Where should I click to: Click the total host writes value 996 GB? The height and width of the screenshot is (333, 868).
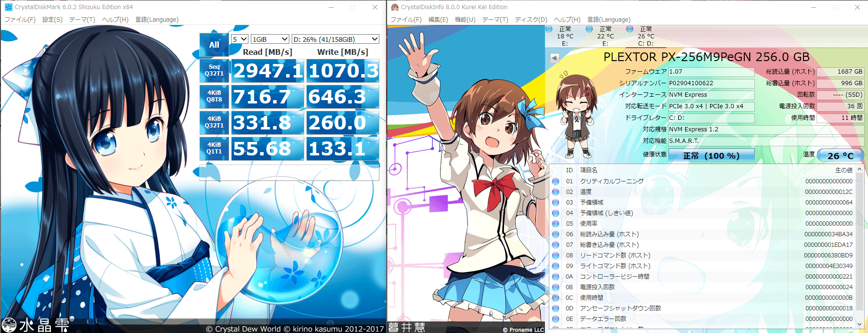pyautogui.click(x=841, y=83)
